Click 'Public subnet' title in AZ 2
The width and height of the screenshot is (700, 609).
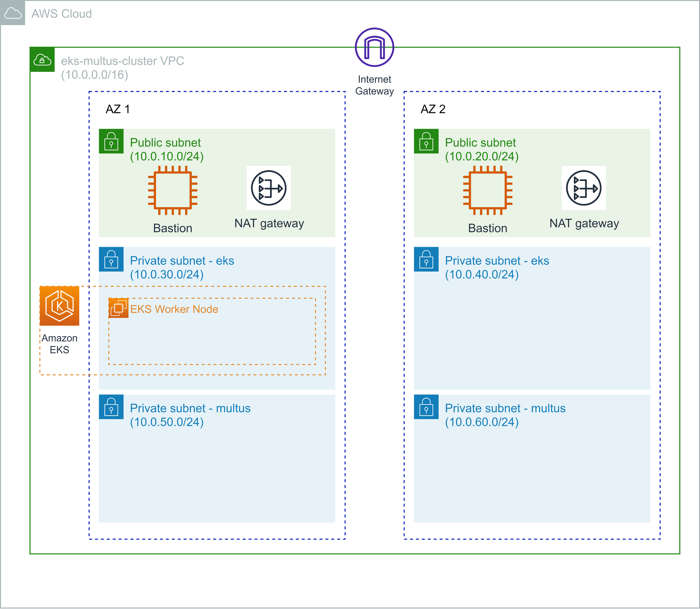pyautogui.click(x=480, y=142)
